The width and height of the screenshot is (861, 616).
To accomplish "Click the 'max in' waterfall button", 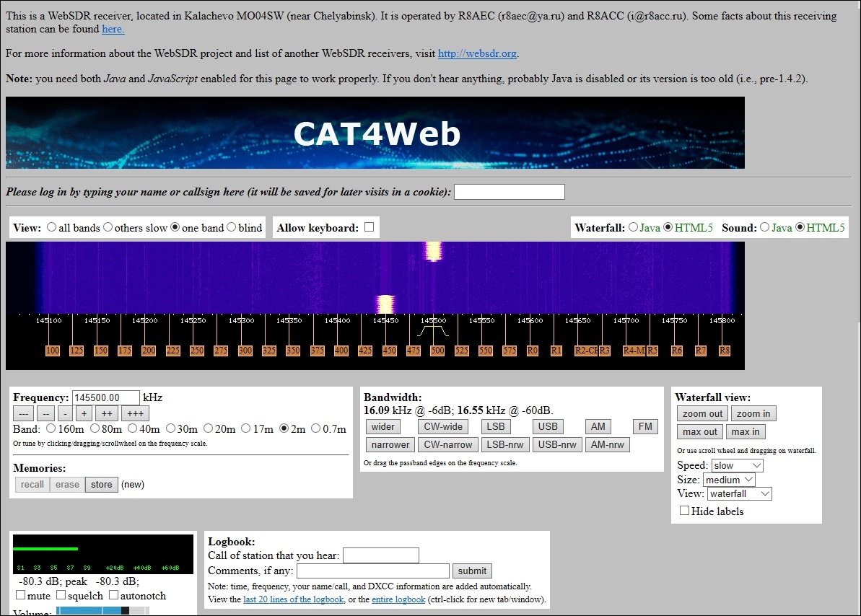I will tap(745, 431).
